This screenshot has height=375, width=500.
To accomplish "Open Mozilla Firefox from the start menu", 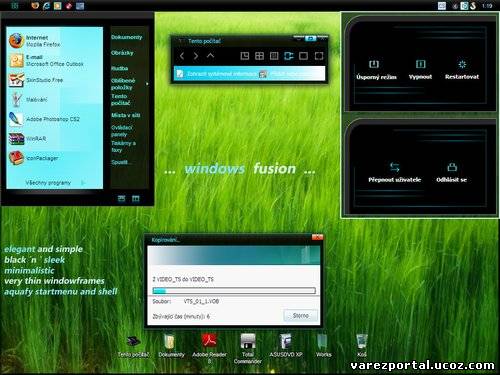I will tap(35, 41).
